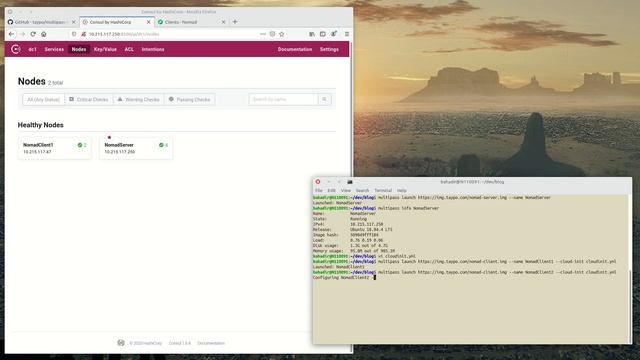The width and height of the screenshot is (640, 360).
Task: Open the terminal Help menu
Action: tap(402, 191)
